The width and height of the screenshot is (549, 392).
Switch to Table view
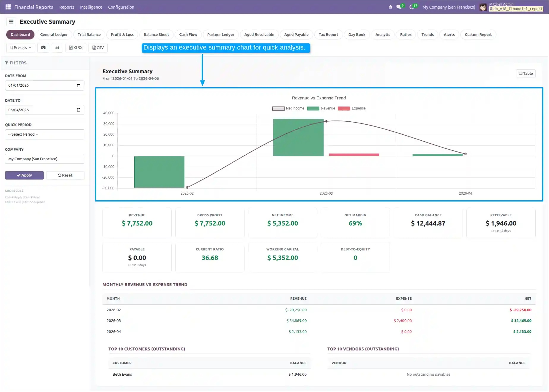click(526, 73)
